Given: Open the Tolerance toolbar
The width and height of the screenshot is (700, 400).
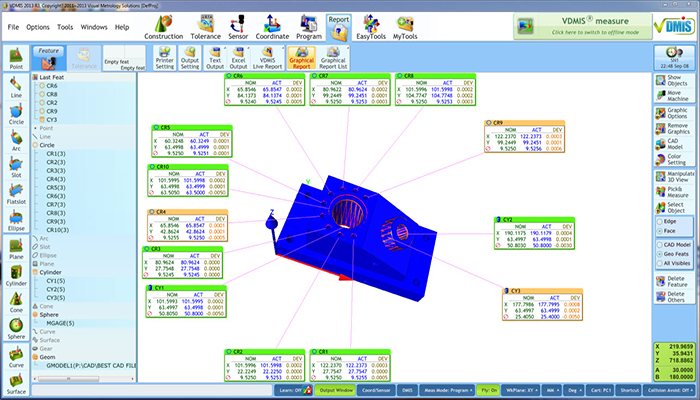Looking at the screenshot, I should (x=205, y=28).
